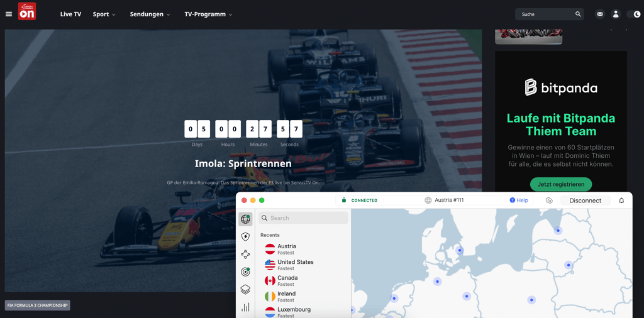
Task: Click the Laufe mit Bitpanda Thiem Team headline
Action: tap(560, 124)
